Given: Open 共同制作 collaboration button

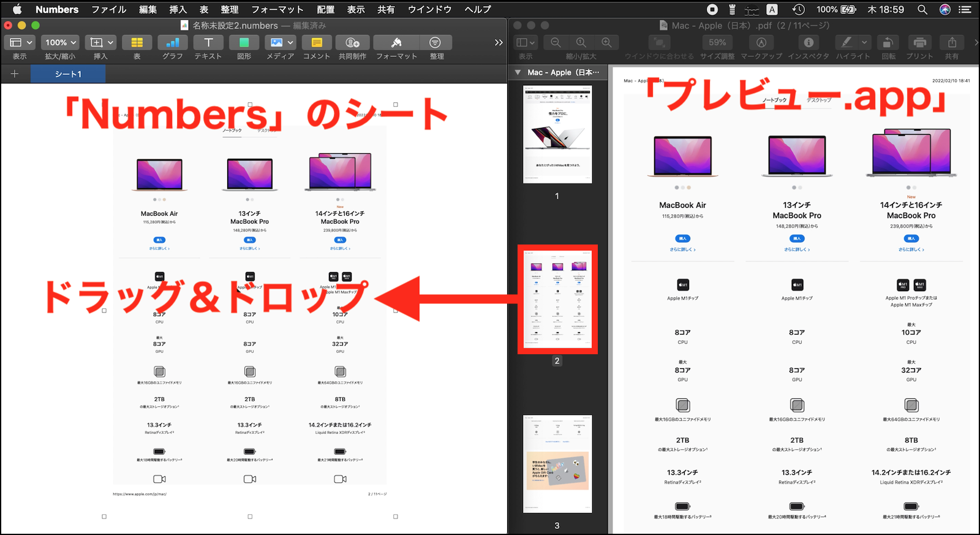Looking at the screenshot, I should (x=352, y=42).
